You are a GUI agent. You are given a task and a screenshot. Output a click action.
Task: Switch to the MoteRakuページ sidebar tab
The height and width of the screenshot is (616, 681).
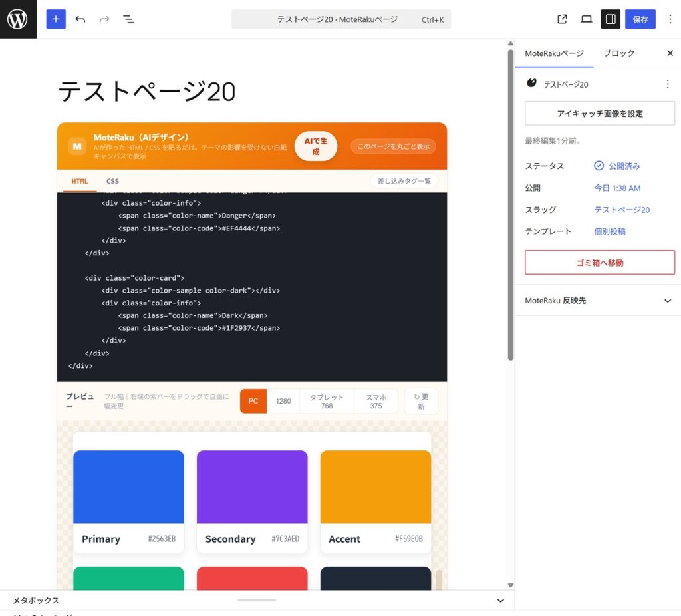click(x=554, y=53)
